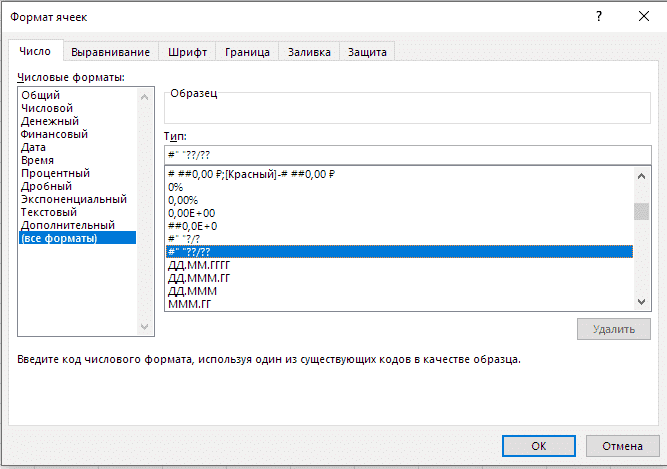Close the Формат ячеек dialog
Image resolution: width=667 pixels, height=469 pixels.
pyautogui.click(x=643, y=16)
